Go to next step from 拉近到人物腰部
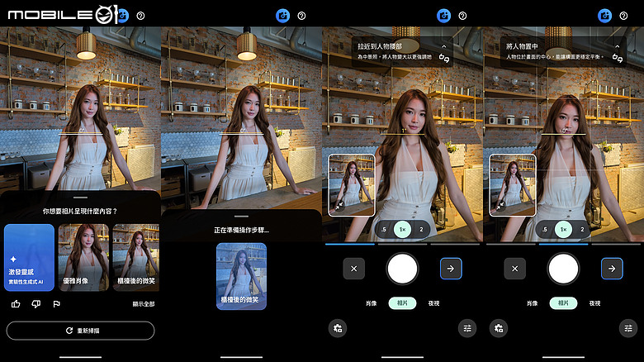The image size is (644, 362). coord(451,269)
